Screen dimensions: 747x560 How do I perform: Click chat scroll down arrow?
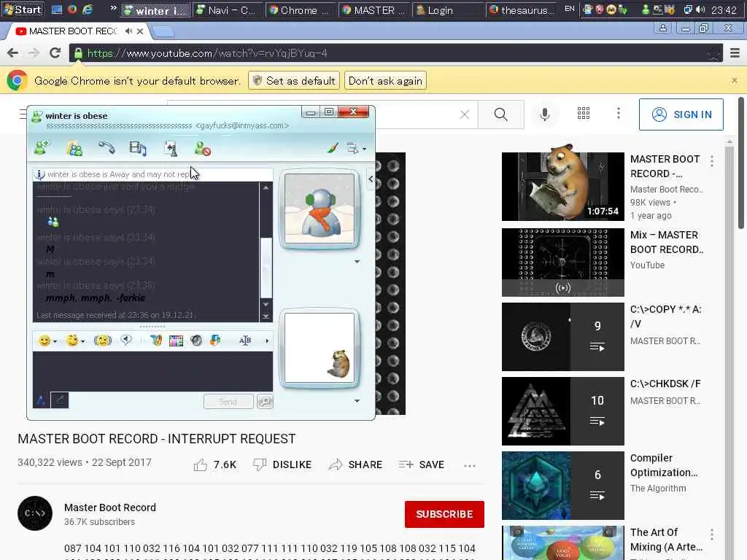(x=266, y=304)
